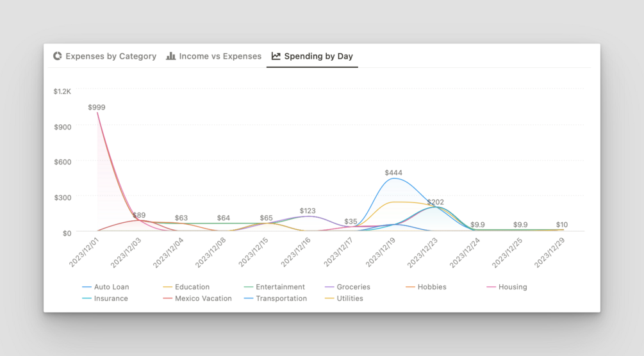Open the Expenses by Category tab

pyautogui.click(x=104, y=56)
